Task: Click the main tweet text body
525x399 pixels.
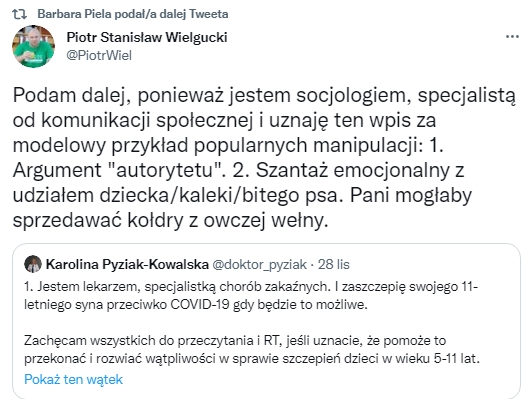Action: (264, 158)
